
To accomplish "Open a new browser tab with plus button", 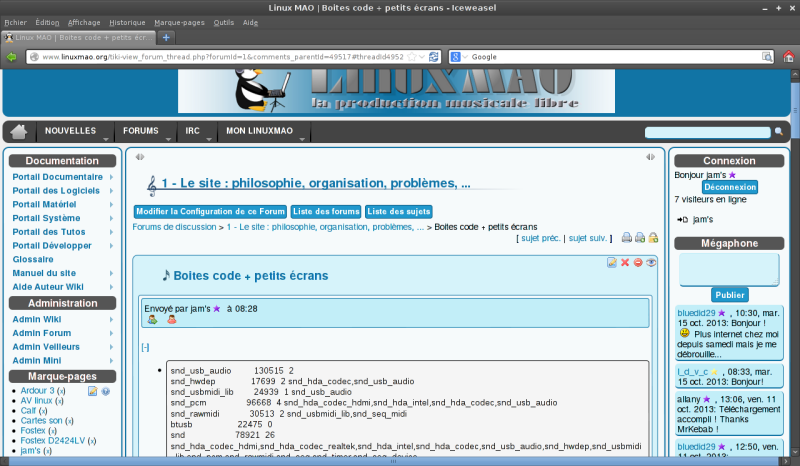I will 166,37.
